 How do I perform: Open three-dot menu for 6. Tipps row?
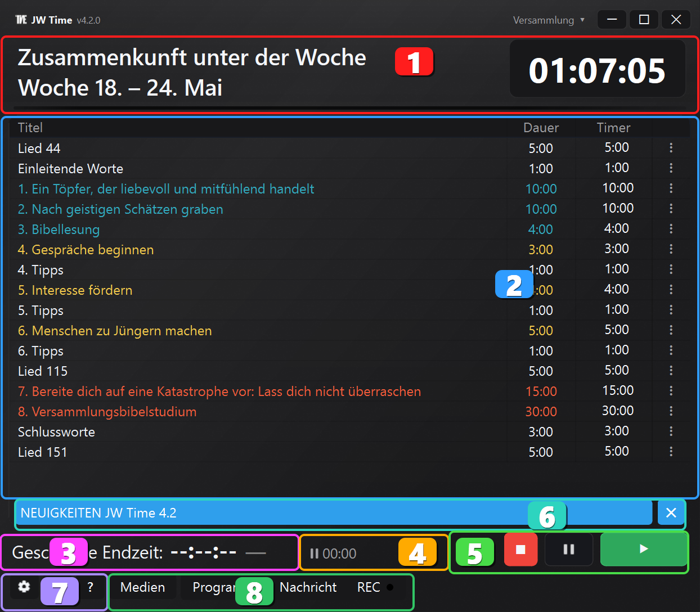click(x=671, y=350)
